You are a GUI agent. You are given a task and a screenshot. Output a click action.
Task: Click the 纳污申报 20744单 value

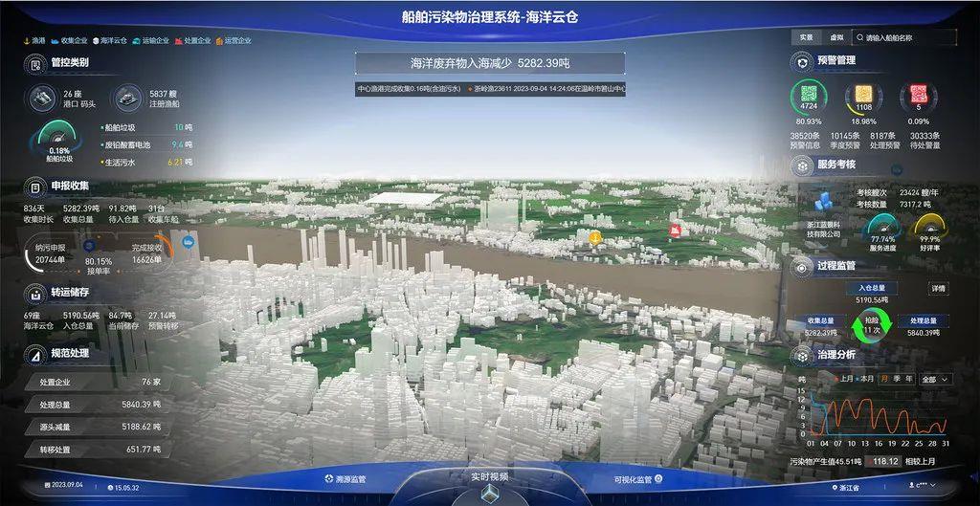(50, 253)
